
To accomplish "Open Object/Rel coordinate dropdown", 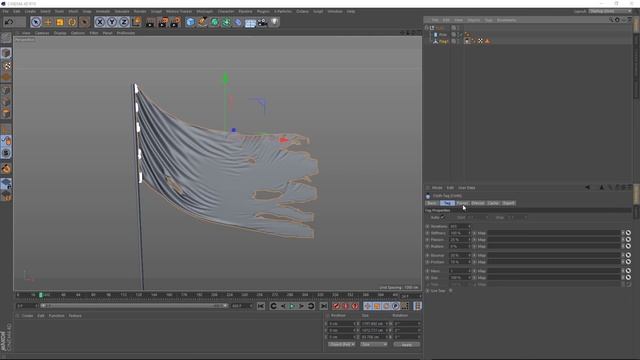I will [x=341, y=344].
